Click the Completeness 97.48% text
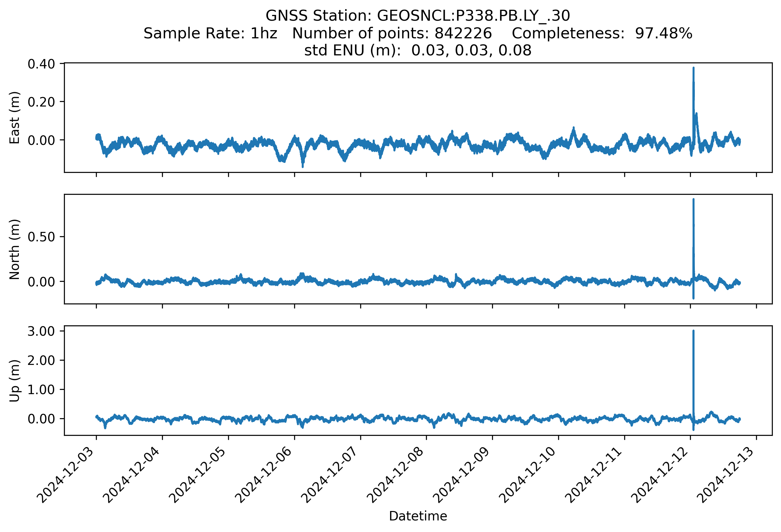 602,33
